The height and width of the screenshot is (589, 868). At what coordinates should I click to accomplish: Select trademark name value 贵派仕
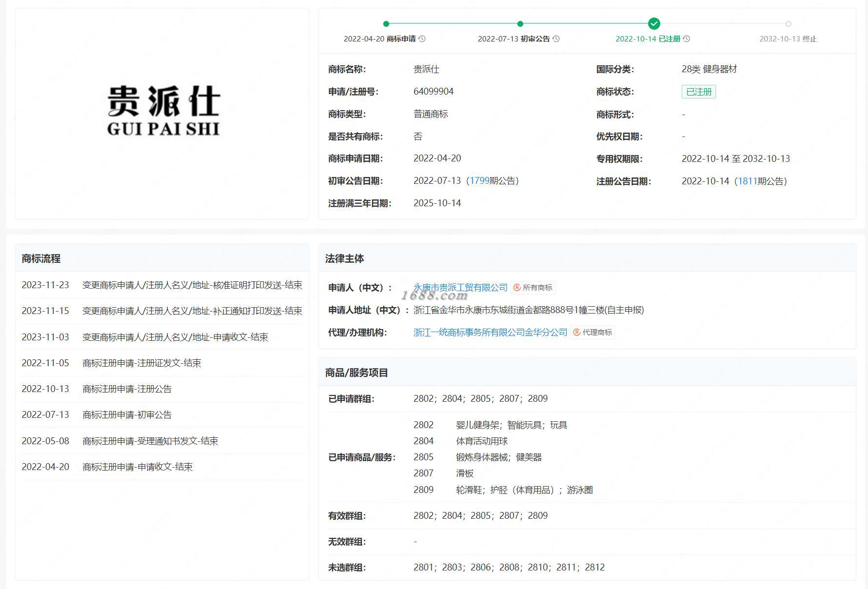(x=426, y=69)
